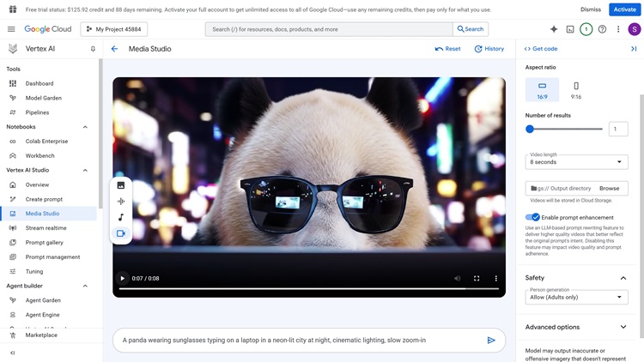Viewport: 644px width, 362px height.
Task: Collapse the right settings panel
Action: [x=634, y=49]
